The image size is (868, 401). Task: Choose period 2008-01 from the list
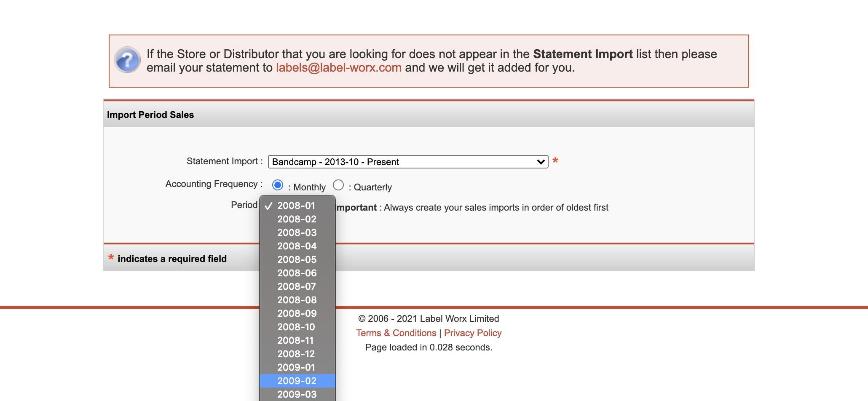[x=297, y=206]
